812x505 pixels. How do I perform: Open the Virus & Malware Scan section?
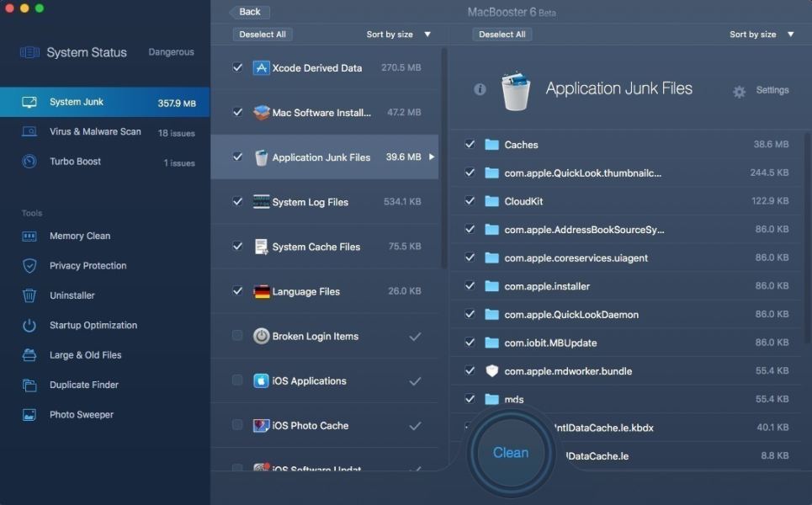104,131
